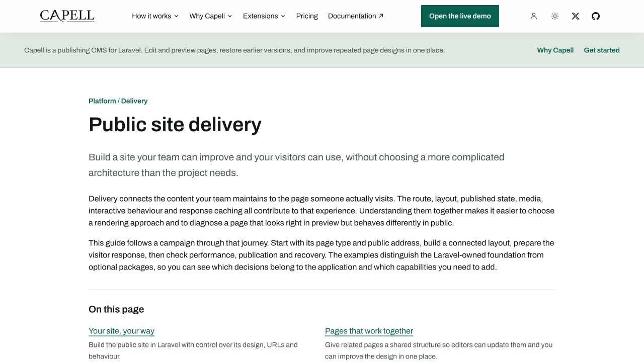Screen dimensions: 644x362
Task: Jump to Pages that work together section
Action: click(369, 331)
